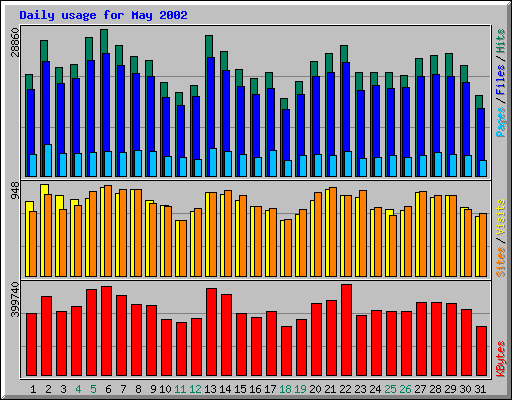Image resolution: width=512 pixels, height=400 pixels.
Task: Select the red KBytes bar for day 31
Action: click(481, 351)
